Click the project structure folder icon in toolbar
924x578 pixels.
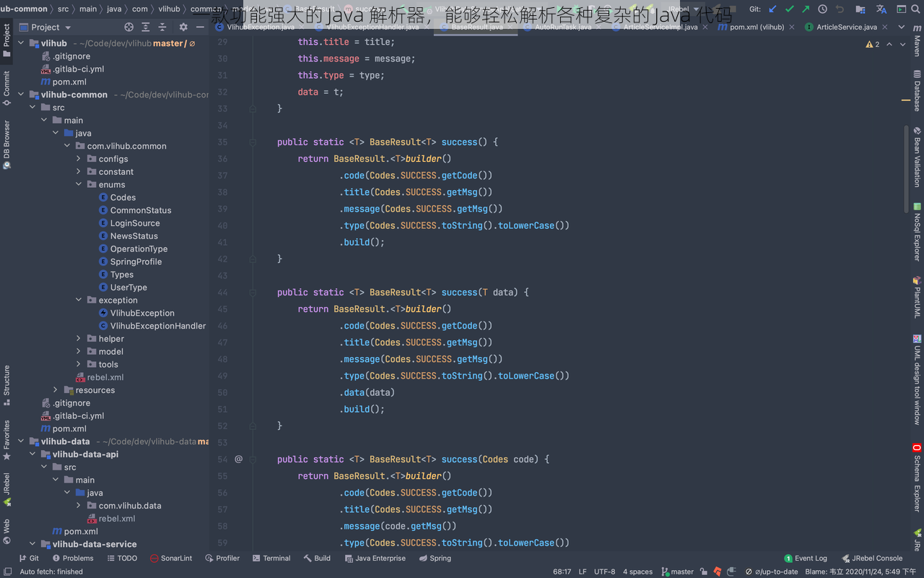pos(860,9)
